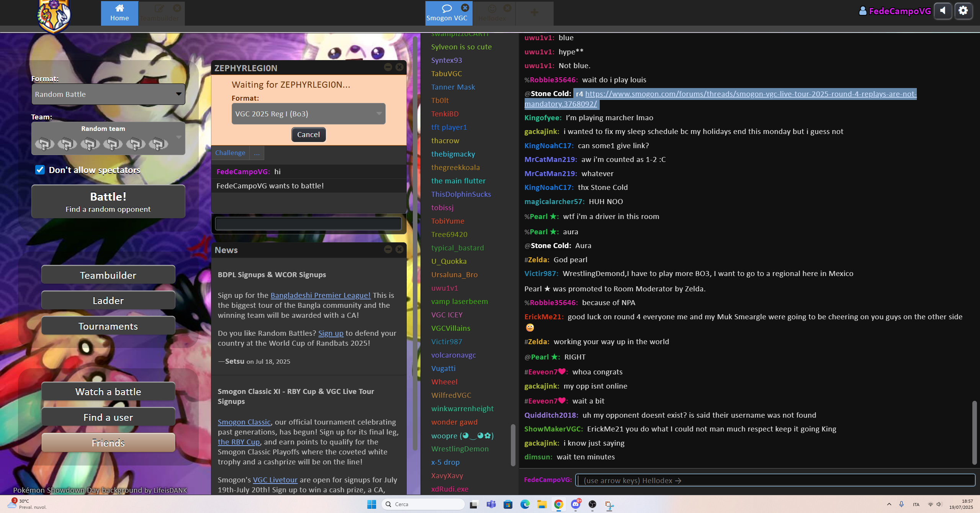980x513 pixels.
Task: Click the userlist scrollbar
Action: 513,445
